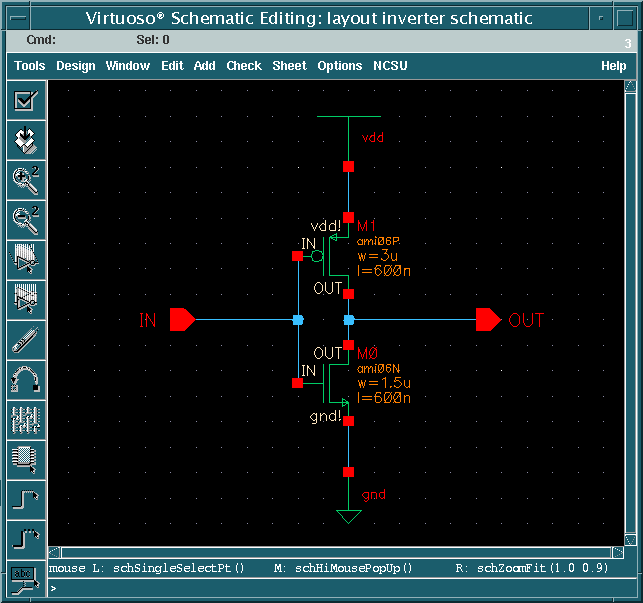Select the Copy tool icon

26,301
